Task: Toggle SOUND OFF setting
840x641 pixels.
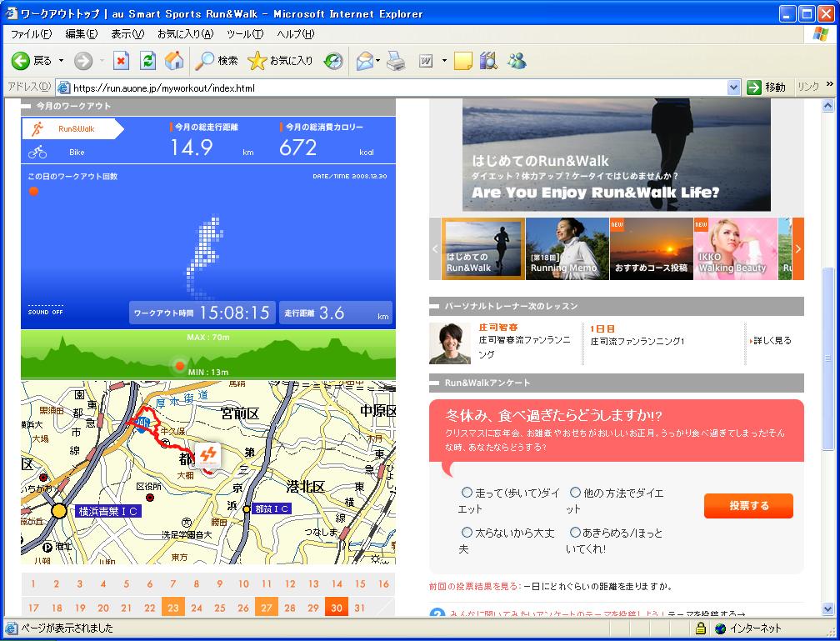Action: 46,312
